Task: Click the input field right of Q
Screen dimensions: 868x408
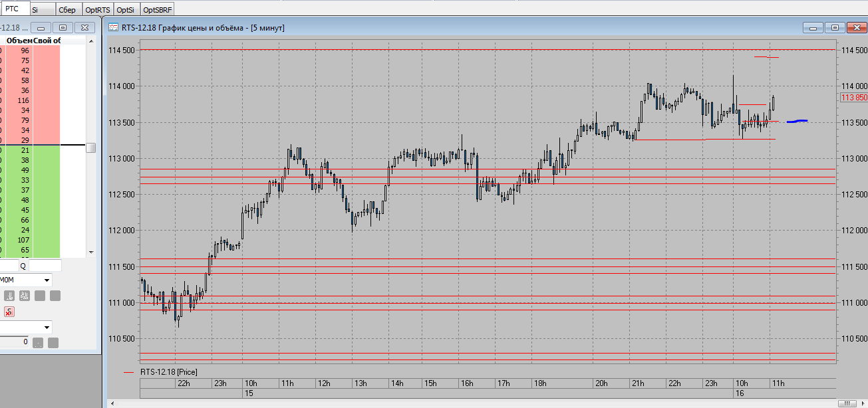Action: point(45,266)
